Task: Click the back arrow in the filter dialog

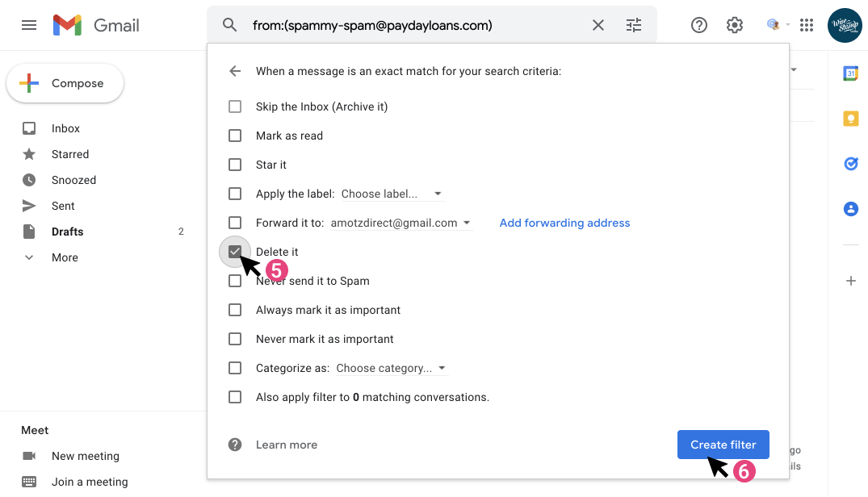Action: point(234,71)
